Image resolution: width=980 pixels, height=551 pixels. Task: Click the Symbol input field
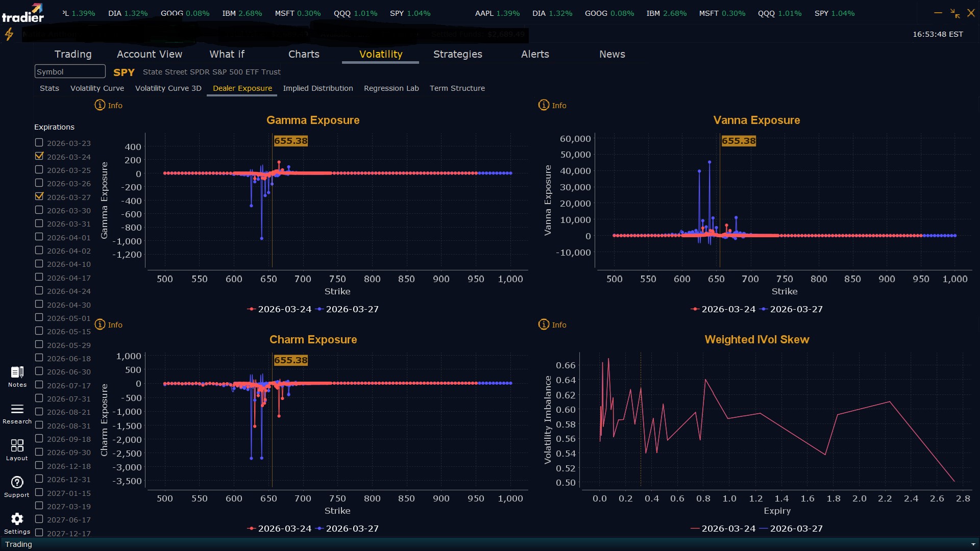[x=70, y=72]
